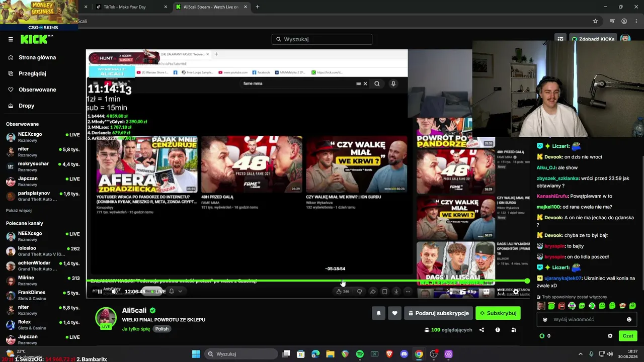This screenshot has height=362, width=644.
Task: Open the KICKs balance indicator
Action: pyautogui.click(x=545, y=336)
